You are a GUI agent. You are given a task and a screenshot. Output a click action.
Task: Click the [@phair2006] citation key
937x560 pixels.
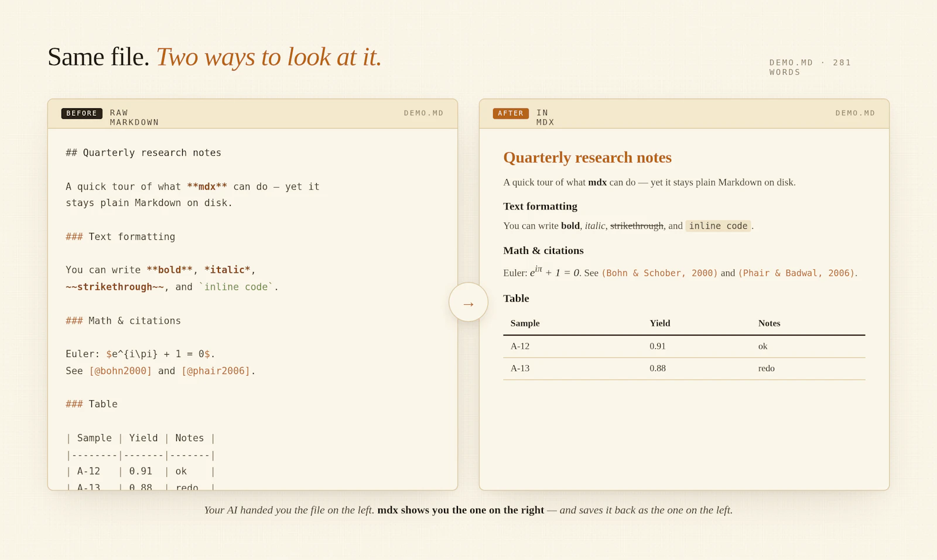point(216,371)
